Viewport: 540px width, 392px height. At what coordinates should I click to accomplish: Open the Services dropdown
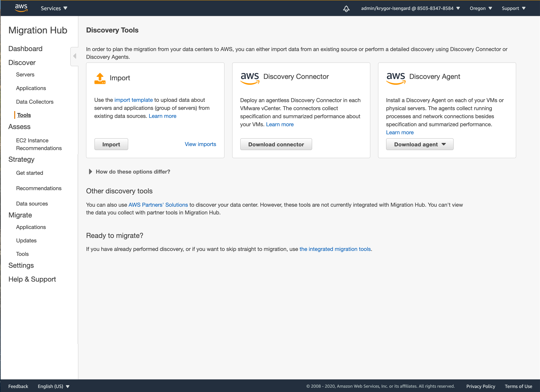click(54, 8)
